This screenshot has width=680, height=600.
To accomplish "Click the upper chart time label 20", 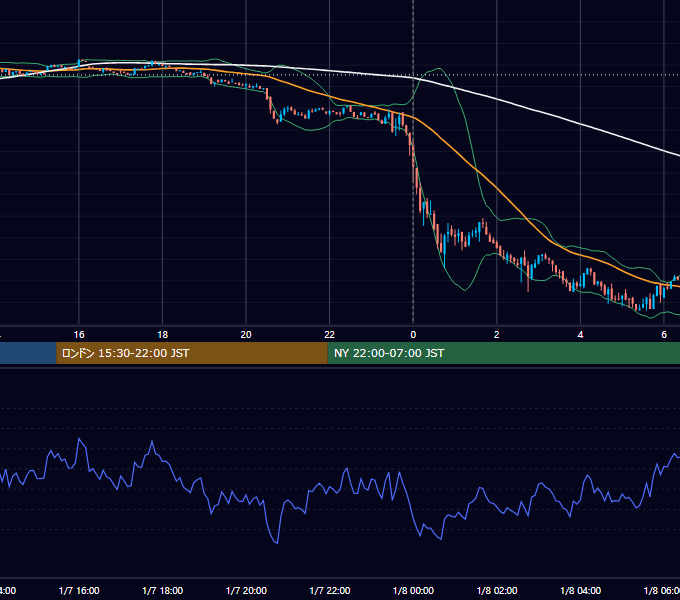I will 246,335.
